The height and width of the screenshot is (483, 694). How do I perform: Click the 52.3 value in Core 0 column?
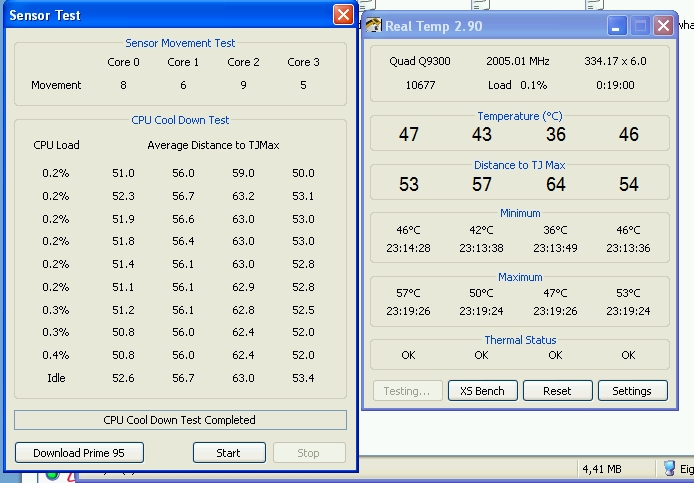pos(123,196)
